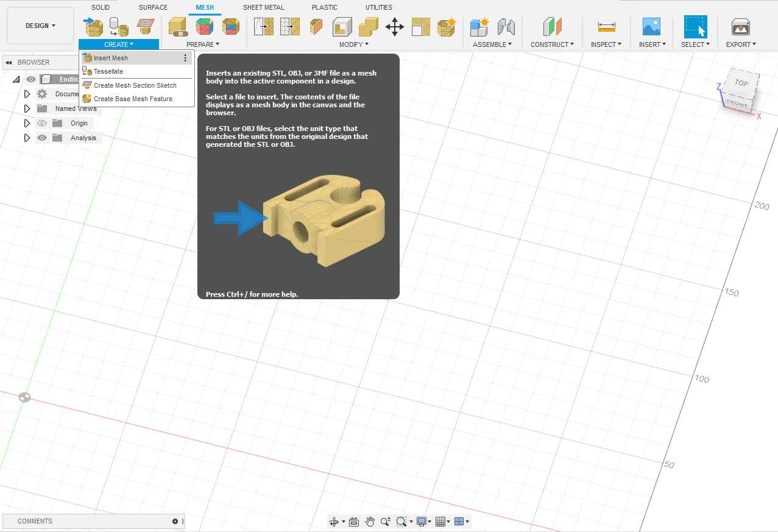Image resolution: width=778 pixels, height=532 pixels.
Task: Select the Tessellate option in Create menu
Action: click(108, 71)
